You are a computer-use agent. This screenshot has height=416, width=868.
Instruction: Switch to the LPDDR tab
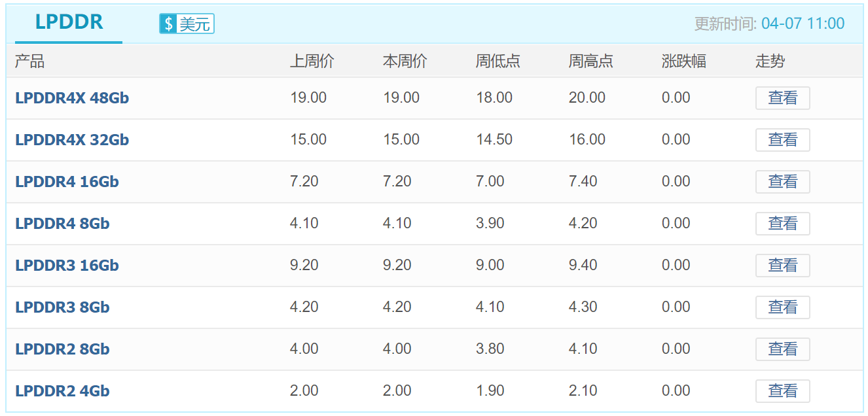tap(69, 23)
